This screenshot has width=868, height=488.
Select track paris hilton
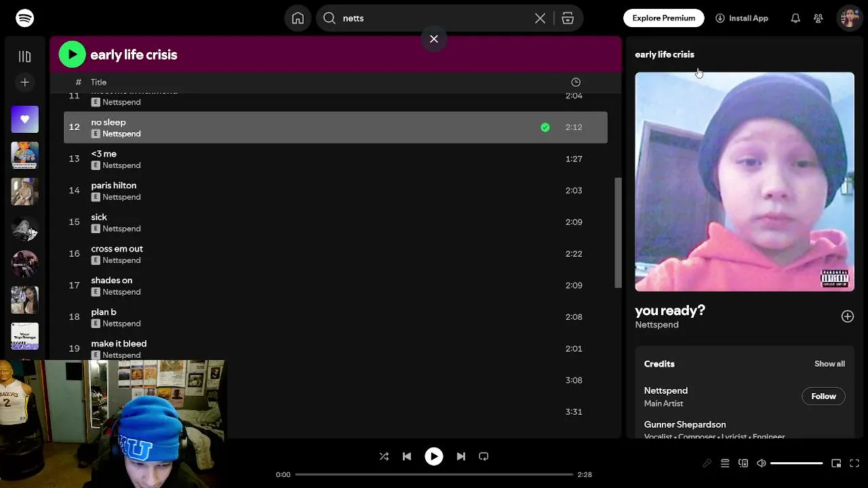(x=336, y=190)
